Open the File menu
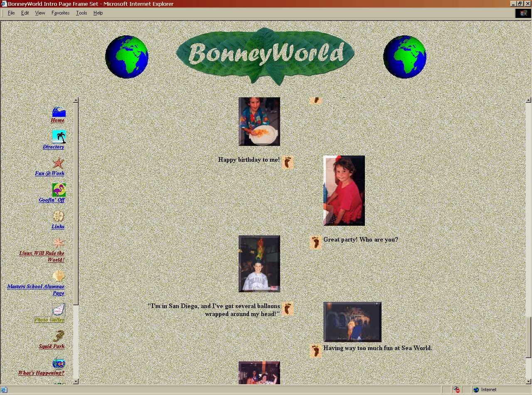The height and width of the screenshot is (395, 532). pyautogui.click(x=11, y=13)
